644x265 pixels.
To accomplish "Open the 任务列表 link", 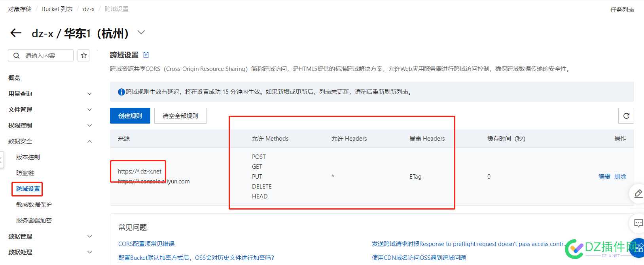I will pos(622,10).
